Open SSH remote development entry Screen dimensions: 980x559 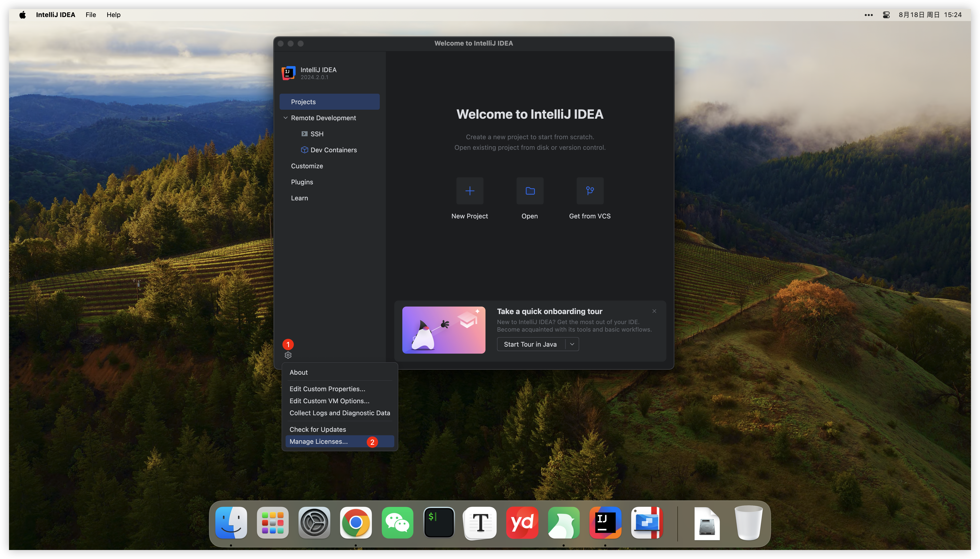(x=317, y=134)
